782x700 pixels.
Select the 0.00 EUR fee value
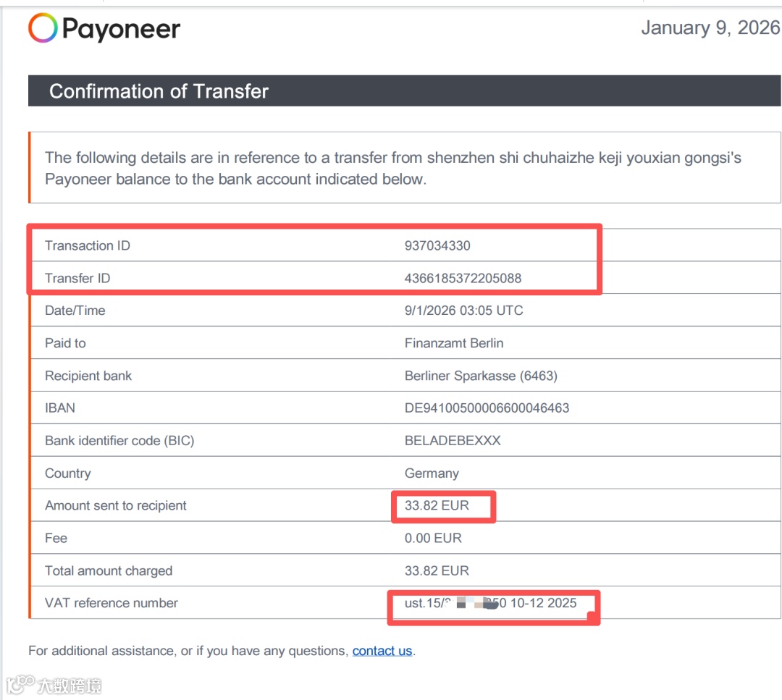pyautogui.click(x=433, y=538)
